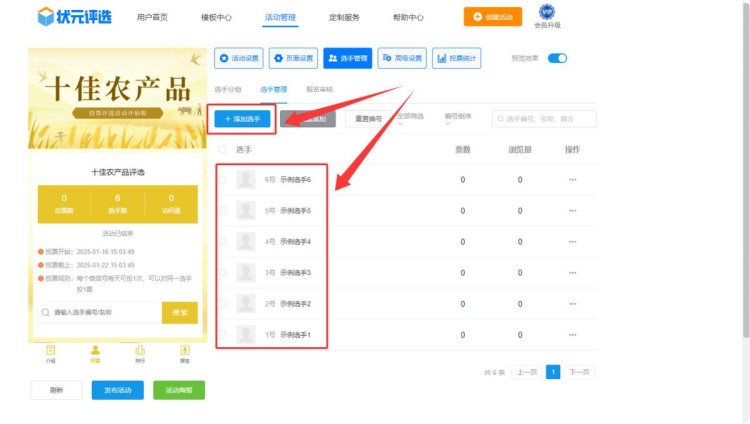750x424 pixels.
Task: Open the 编号倒序 sort dropdown
Action: point(460,117)
